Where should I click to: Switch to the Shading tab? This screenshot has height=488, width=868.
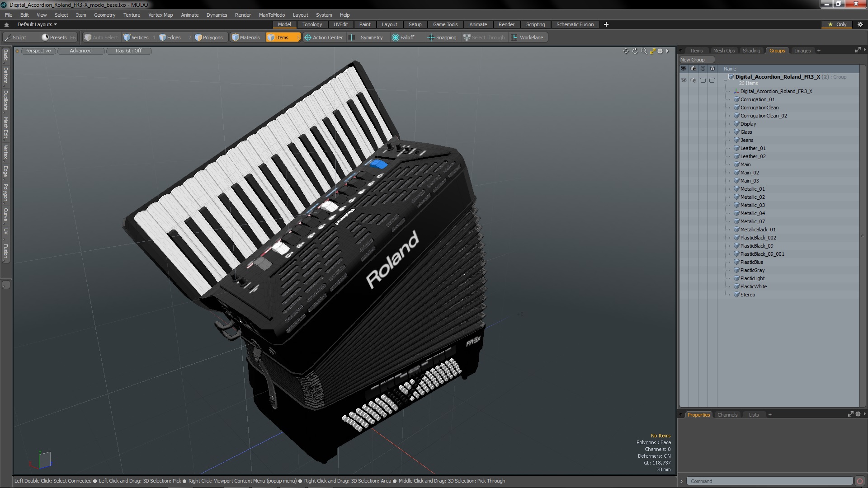click(x=751, y=51)
